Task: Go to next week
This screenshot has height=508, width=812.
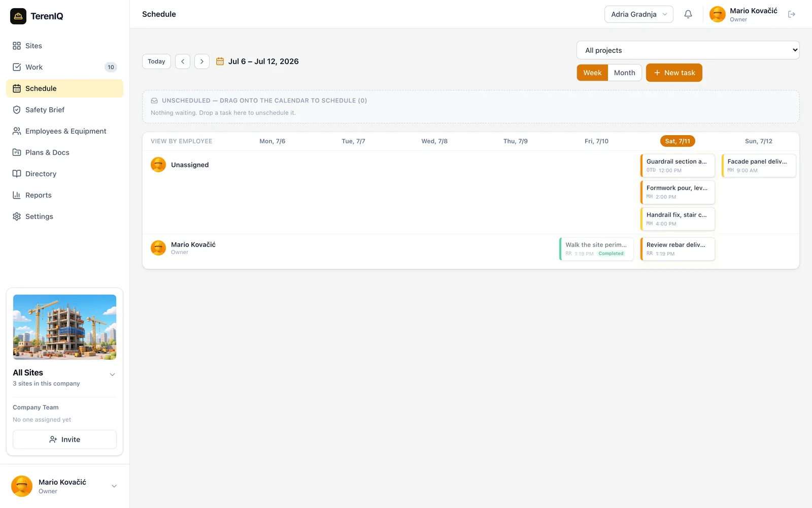Action: [202, 61]
